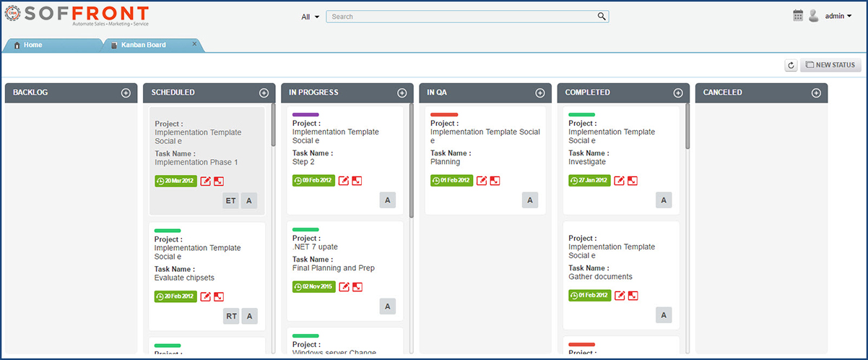Click the 09 Feb 2012 due date badge
Image resolution: width=868 pixels, height=360 pixels.
point(313,180)
